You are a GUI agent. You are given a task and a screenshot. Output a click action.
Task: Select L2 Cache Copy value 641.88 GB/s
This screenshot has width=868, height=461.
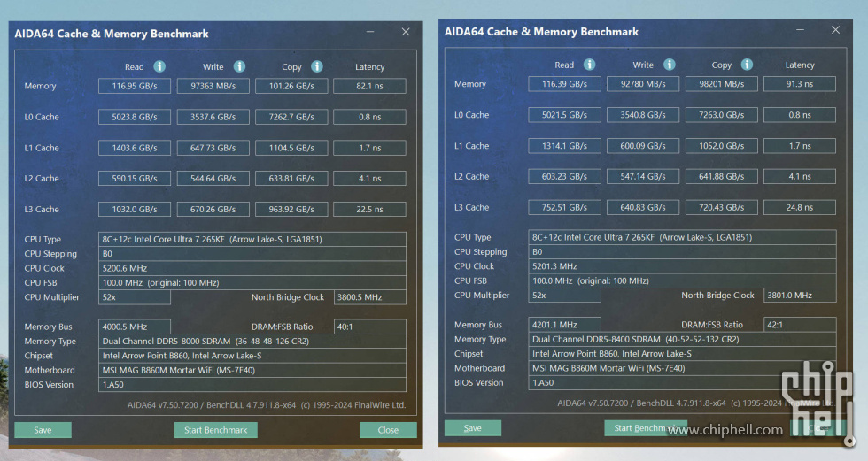pos(721,176)
